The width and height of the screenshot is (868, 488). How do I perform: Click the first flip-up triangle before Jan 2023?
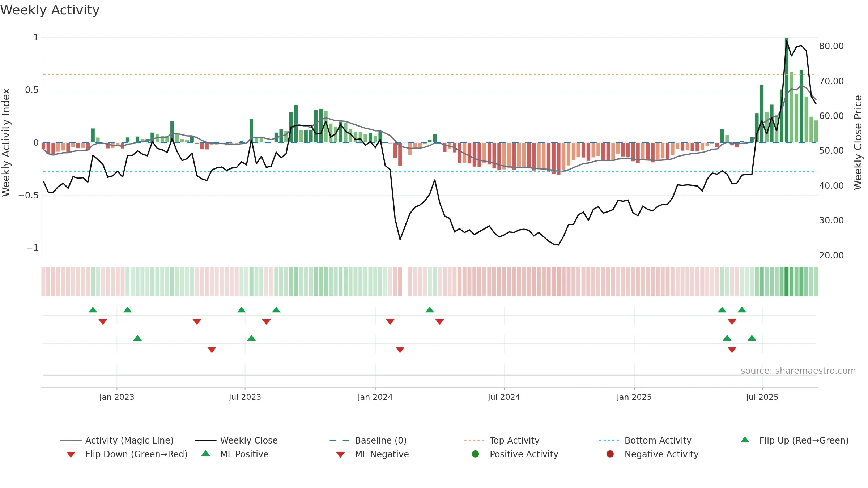point(93,310)
